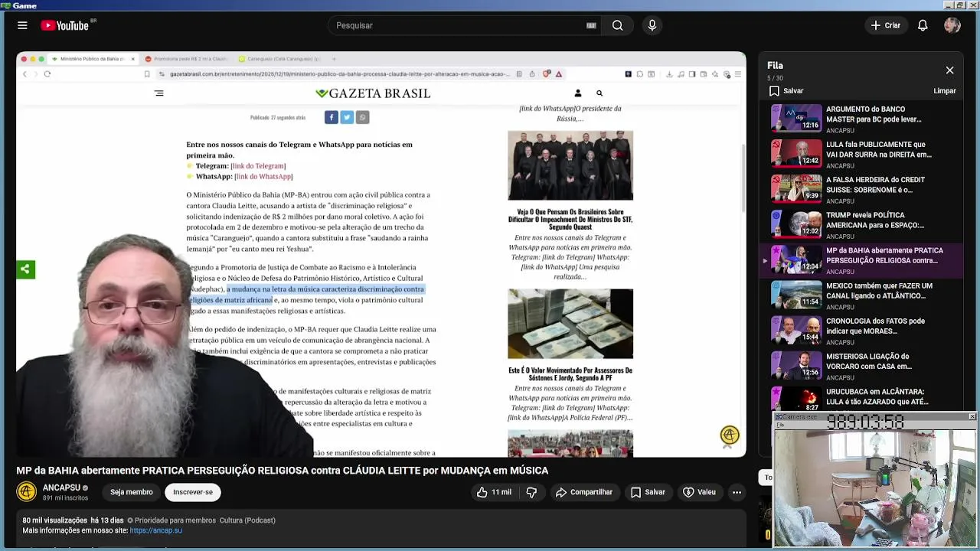Open headline about Impeachment de Ministros do STF
This screenshot has width=980, height=551.
(570, 219)
